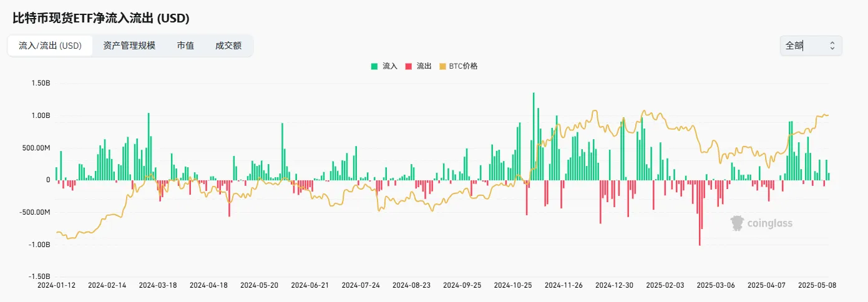This screenshot has width=868, height=302.
Task: Click the coinglass mascot logo icon
Action: click(738, 223)
